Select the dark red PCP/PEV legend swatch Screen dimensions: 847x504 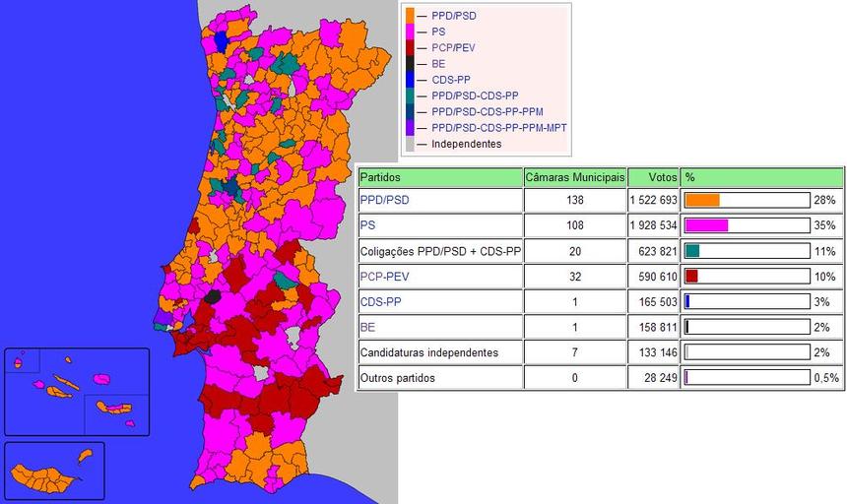point(411,47)
